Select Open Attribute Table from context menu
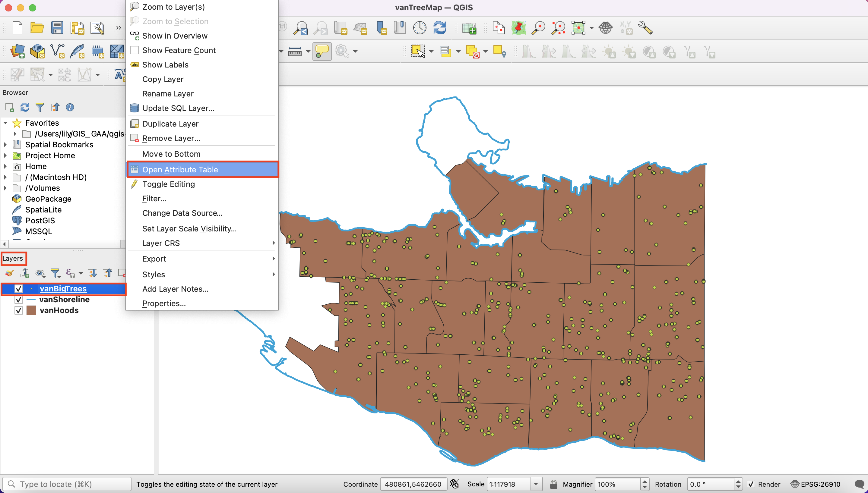 pyautogui.click(x=180, y=170)
